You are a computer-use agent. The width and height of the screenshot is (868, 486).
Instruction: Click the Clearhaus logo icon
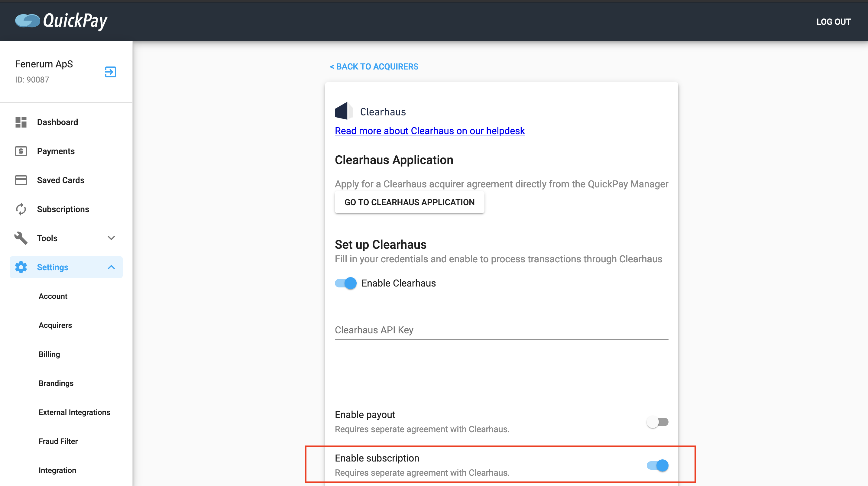point(343,111)
